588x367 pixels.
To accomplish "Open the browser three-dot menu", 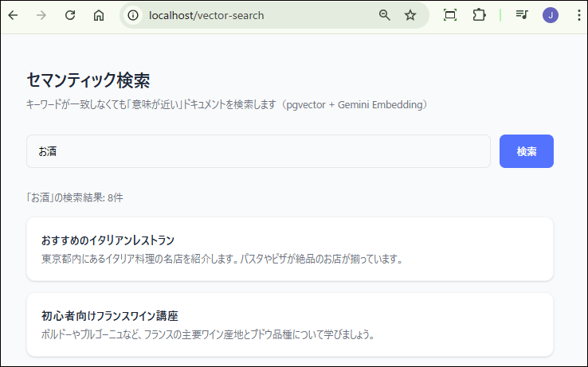I will click(578, 15).
